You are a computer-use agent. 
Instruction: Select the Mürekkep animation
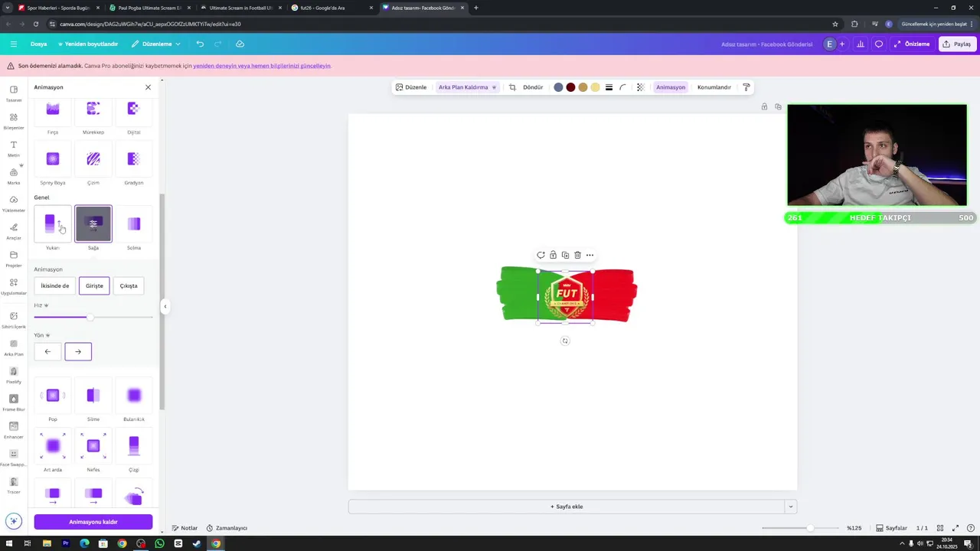click(x=93, y=113)
